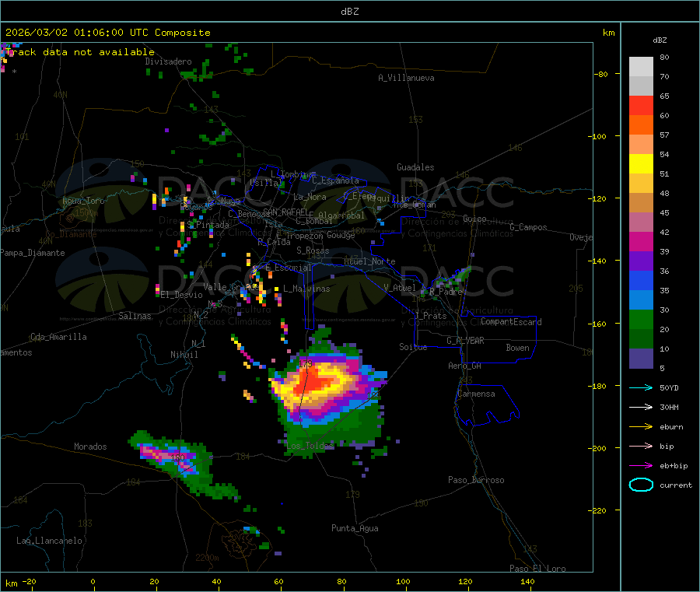Click the 'Carmensa' map label
Image resolution: width=700 pixels, height=592 pixels.
tap(476, 394)
